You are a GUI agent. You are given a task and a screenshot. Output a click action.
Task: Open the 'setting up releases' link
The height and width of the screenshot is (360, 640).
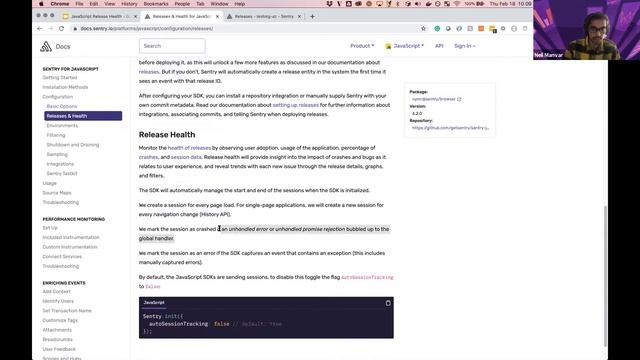pos(296,105)
